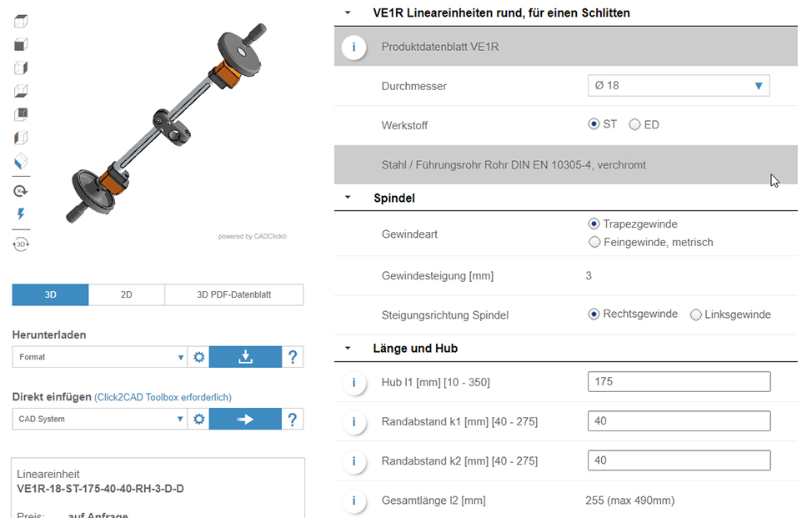The width and height of the screenshot is (812, 518).
Task: Click the blue lightning bolt icon
Action: pos(21,214)
